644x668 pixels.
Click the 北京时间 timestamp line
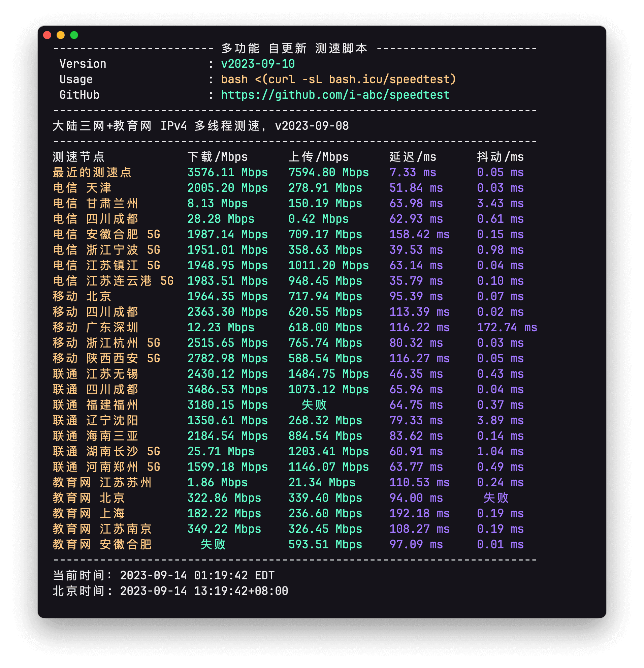170,591
